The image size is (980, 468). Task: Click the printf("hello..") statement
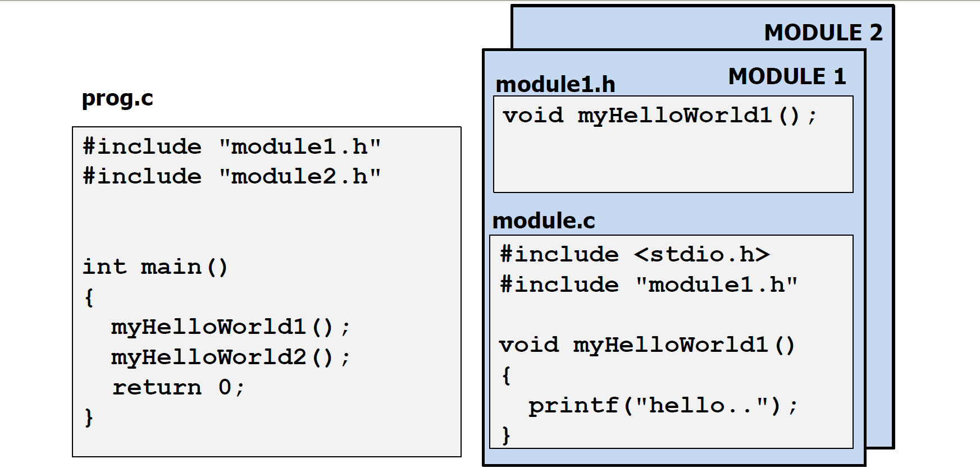[x=663, y=405]
